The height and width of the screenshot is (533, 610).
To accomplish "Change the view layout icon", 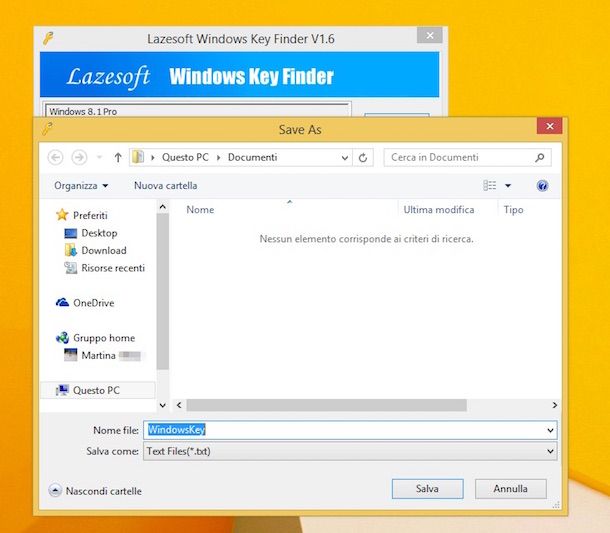I will [489, 186].
